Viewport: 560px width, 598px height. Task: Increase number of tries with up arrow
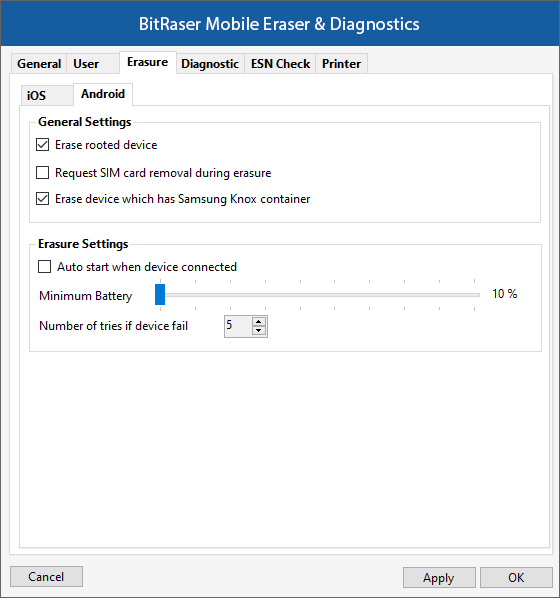(x=259, y=322)
